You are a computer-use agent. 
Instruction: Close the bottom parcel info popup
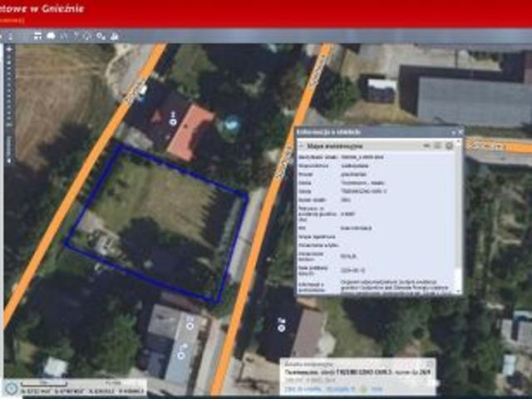click(x=430, y=364)
